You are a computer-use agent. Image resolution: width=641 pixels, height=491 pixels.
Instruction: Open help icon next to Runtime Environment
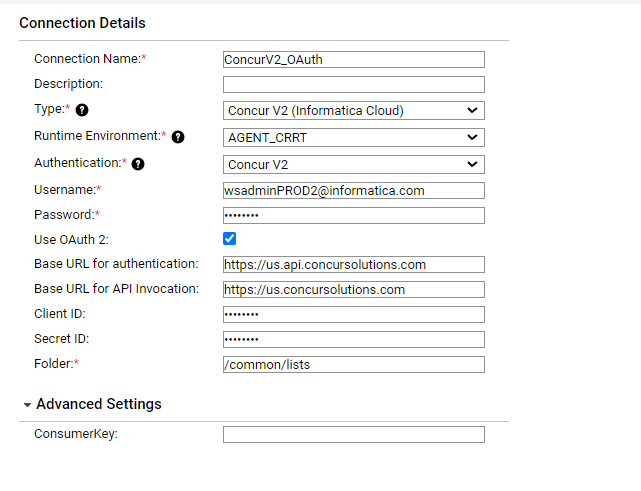(178, 137)
